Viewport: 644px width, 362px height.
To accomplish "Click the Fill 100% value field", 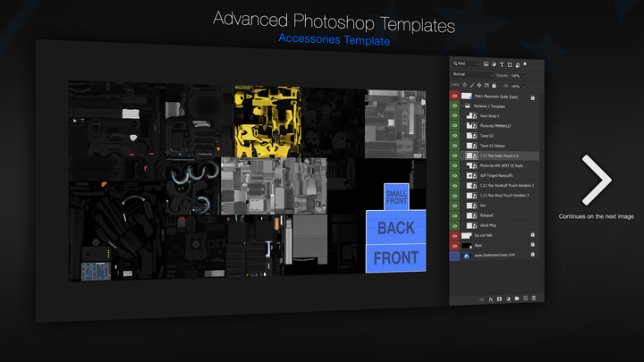I will pos(515,87).
